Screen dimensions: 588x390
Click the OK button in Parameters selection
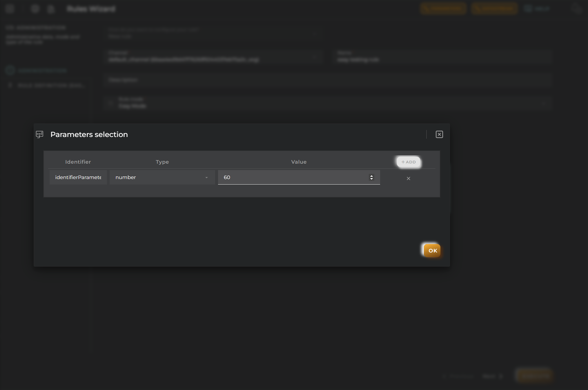[x=432, y=250]
